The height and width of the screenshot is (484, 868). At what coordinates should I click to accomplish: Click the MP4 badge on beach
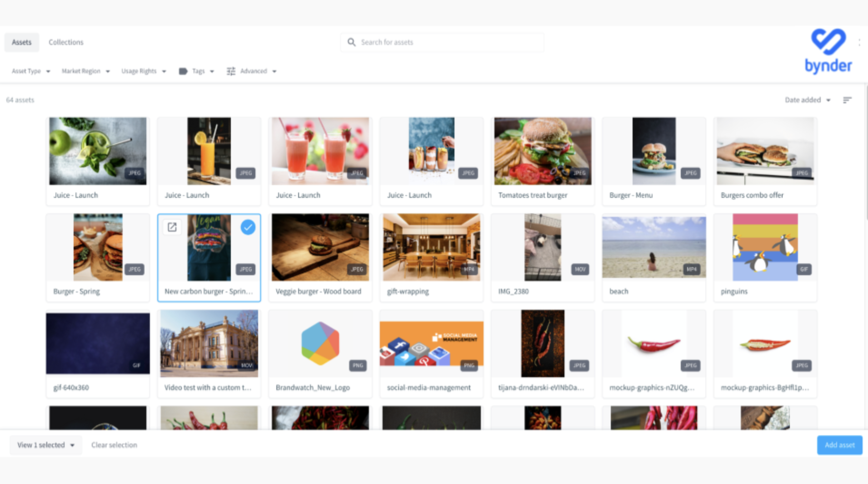coord(691,269)
